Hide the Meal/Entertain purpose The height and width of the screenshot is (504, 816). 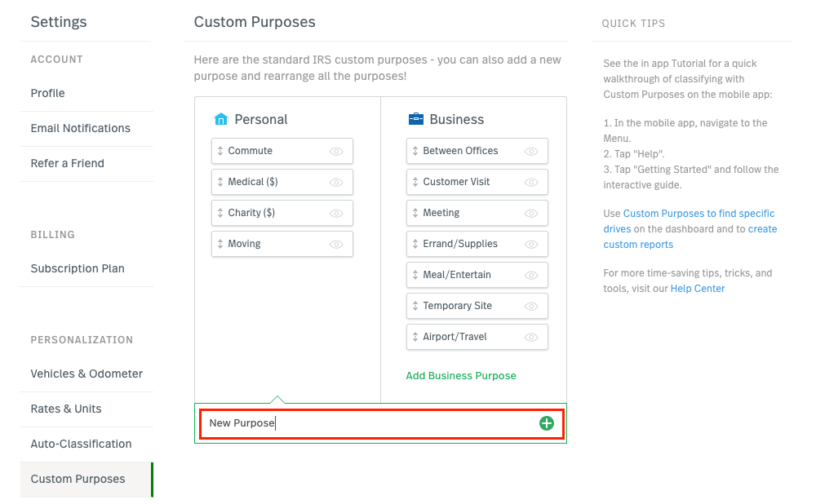(531, 276)
